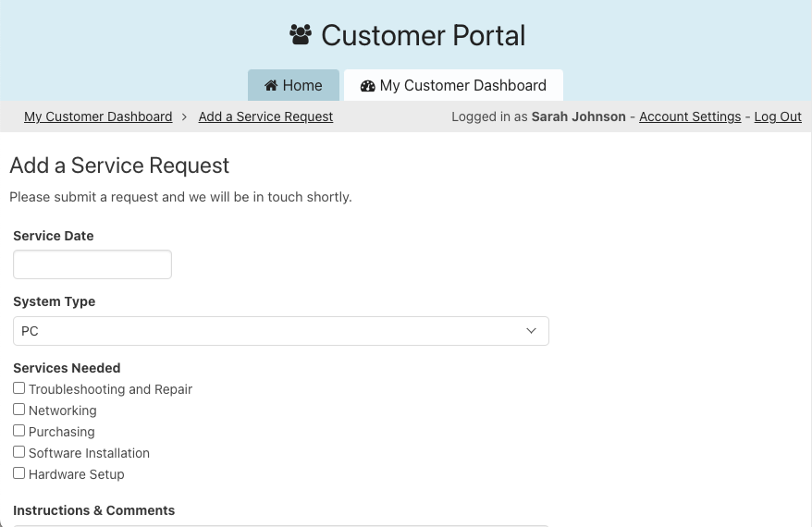Click the gauge icon on the dashboard tab
This screenshot has height=527, width=812.
[x=368, y=86]
